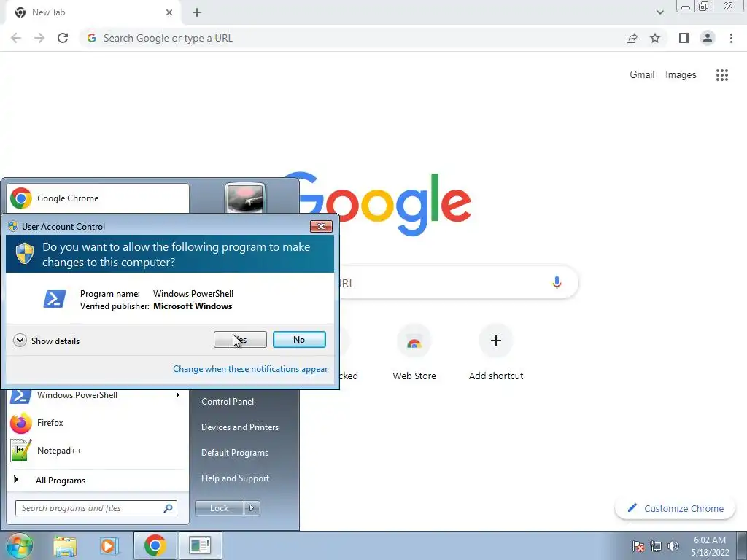This screenshot has width=747, height=560.
Task: Open Help and Support from the Start menu
Action: [x=235, y=478]
